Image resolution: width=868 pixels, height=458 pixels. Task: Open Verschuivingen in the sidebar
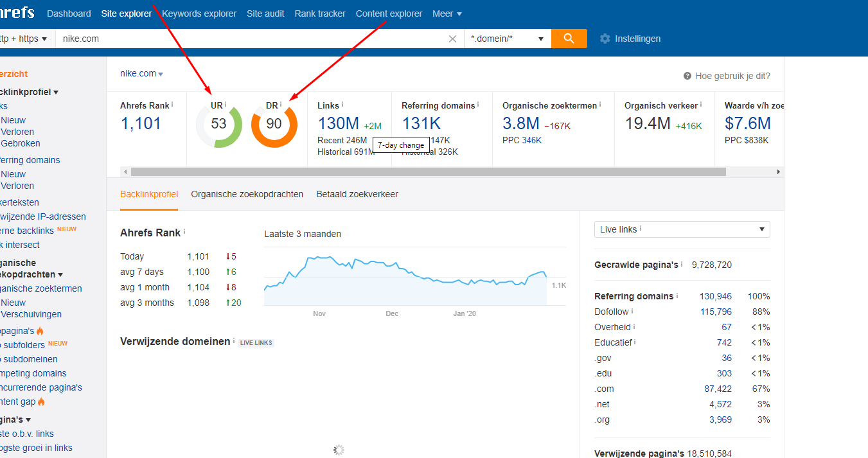tap(31, 314)
